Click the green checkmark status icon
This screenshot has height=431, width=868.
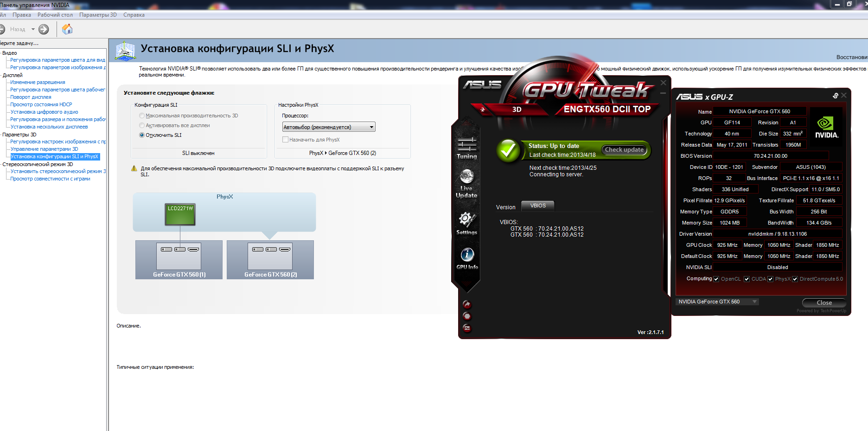508,150
